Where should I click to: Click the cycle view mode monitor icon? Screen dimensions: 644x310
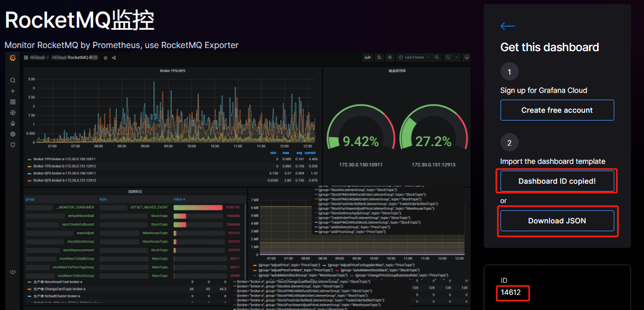pos(467,57)
